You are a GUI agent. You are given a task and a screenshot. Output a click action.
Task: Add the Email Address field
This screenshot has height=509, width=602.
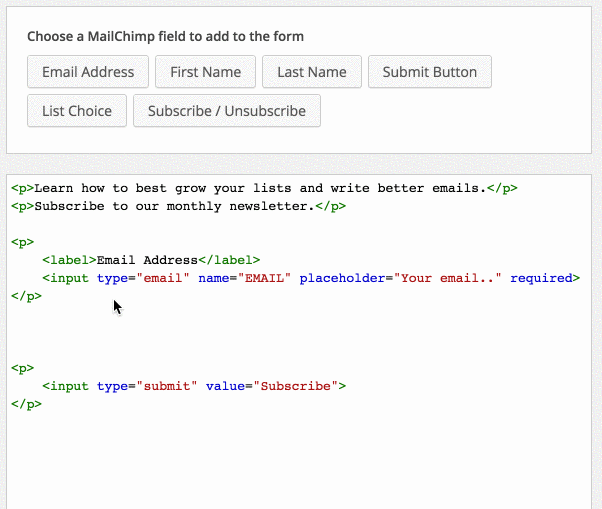point(88,72)
